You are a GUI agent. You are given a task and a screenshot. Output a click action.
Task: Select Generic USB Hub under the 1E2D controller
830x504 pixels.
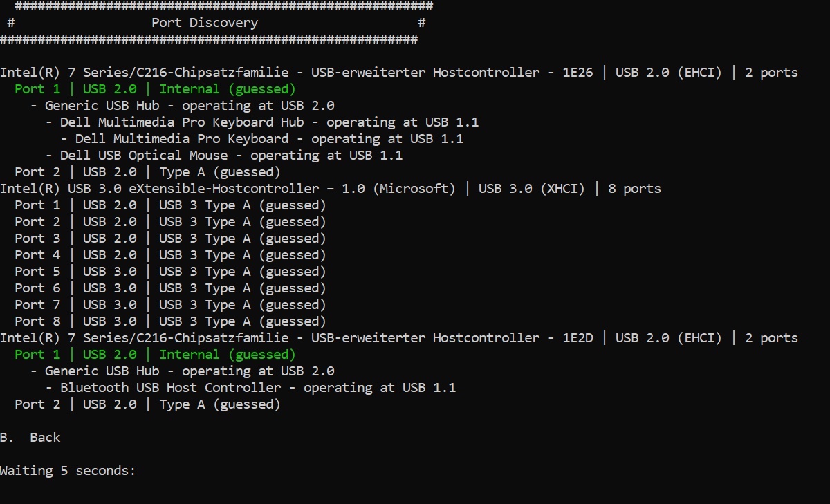(x=189, y=371)
